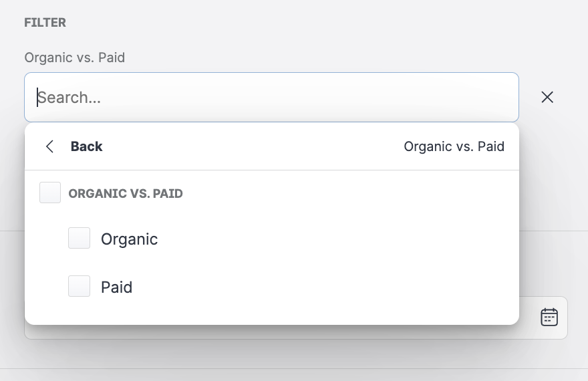The width and height of the screenshot is (588, 381).
Task: Click blank dropdown area right of Organic
Action: click(x=321, y=239)
